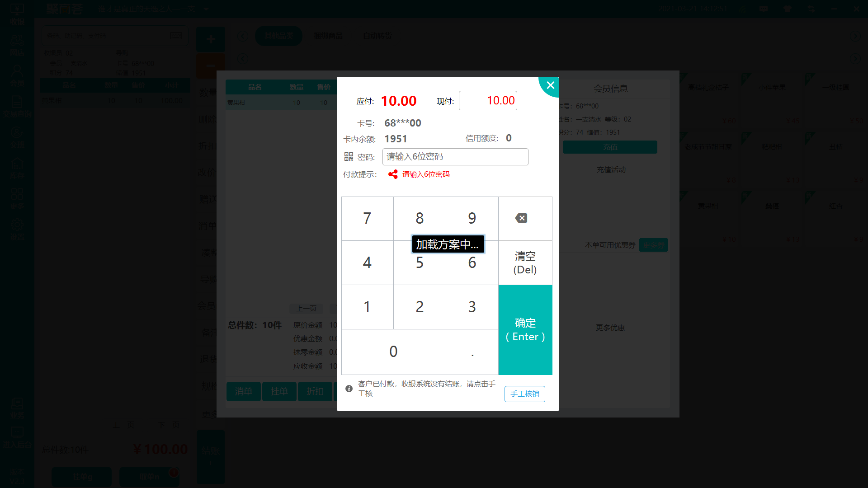Screen dimensions: 868x488
Task: Close the payment dialog with X
Action: click(550, 85)
